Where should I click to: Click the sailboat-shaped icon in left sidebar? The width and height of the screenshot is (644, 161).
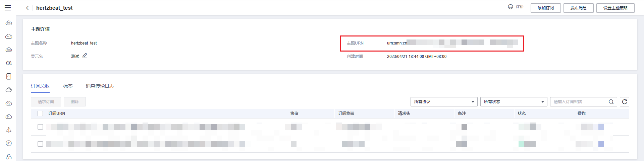[9, 130]
